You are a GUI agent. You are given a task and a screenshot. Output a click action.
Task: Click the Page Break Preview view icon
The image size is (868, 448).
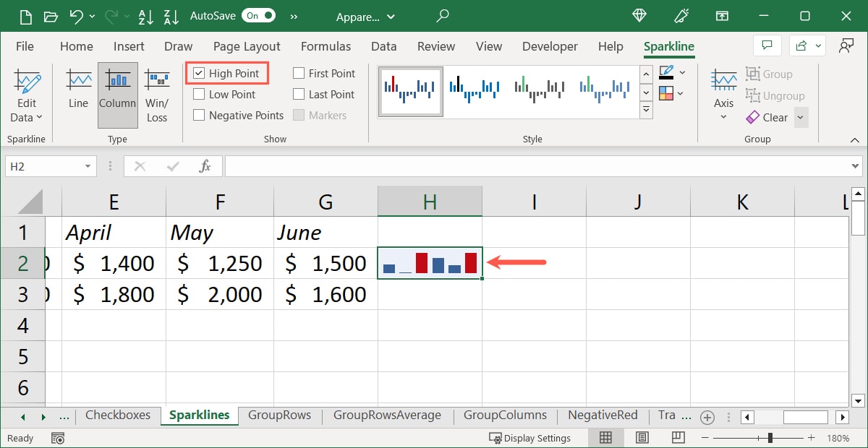pos(678,438)
